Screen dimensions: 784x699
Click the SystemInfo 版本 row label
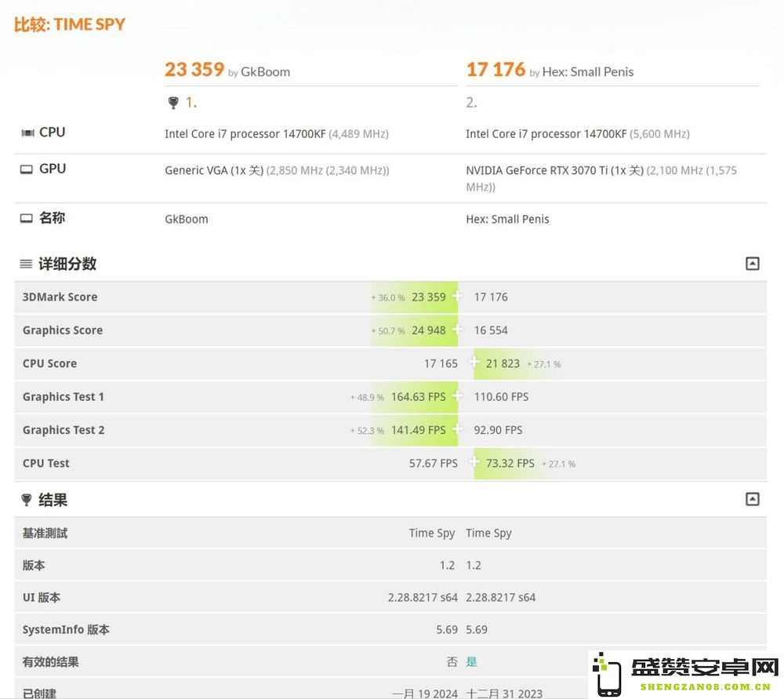coord(66,629)
